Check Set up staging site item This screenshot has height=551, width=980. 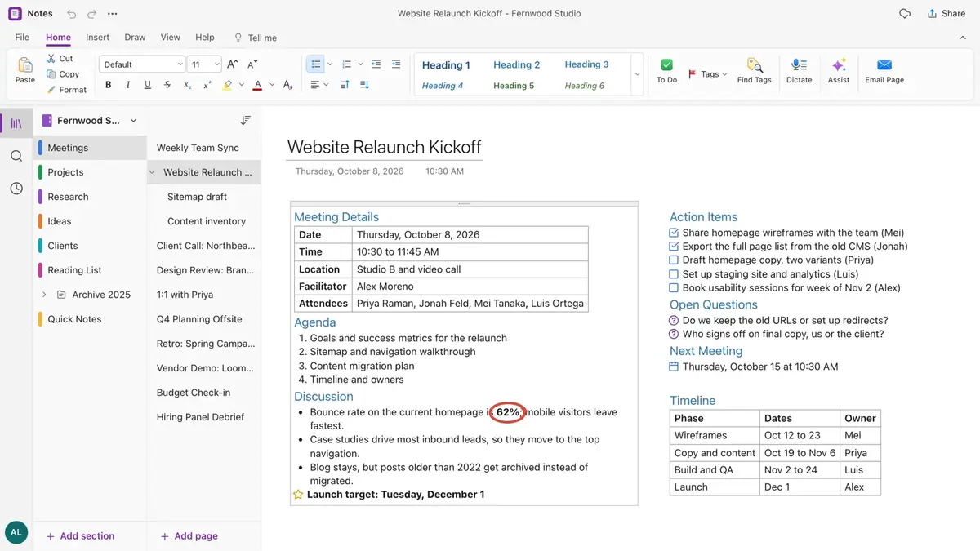click(x=674, y=274)
